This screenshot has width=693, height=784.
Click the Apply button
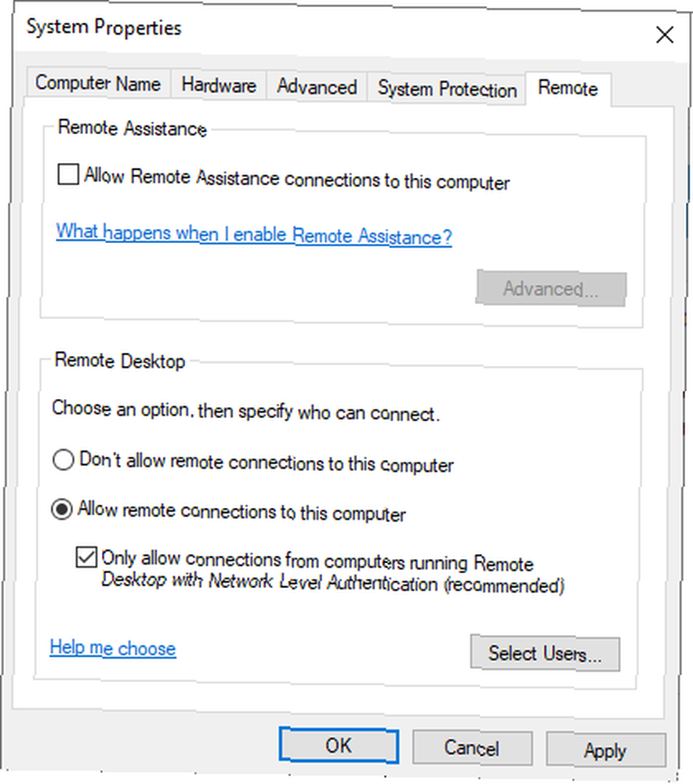(x=605, y=750)
